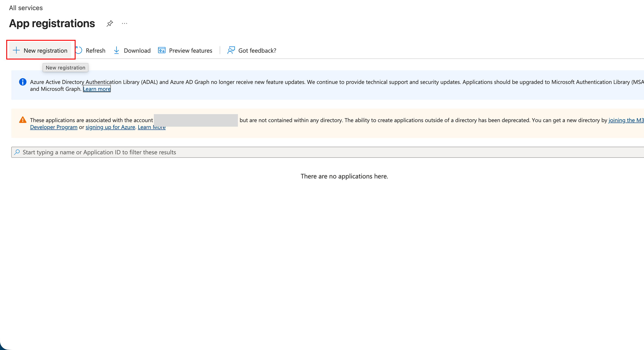This screenshot has width=644, height=350.
Task: Click the Got feedback person icon
Action: point(231,50)
